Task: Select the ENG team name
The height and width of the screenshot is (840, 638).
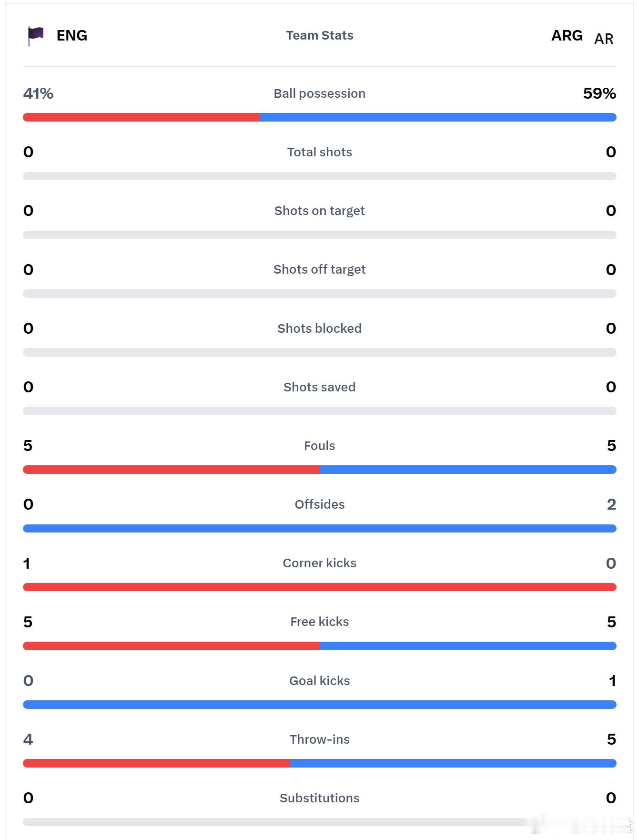Action: tap(72, 35)
